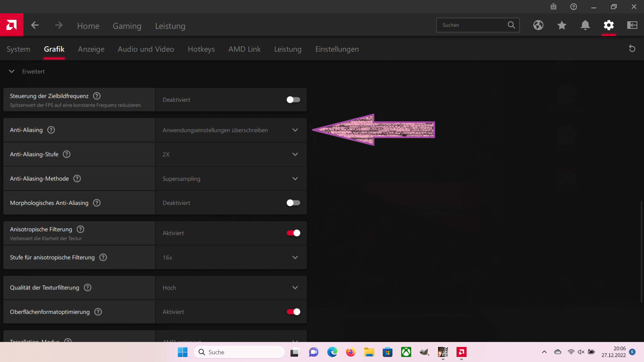The image size is (644, 362).
Task: Turn on Morphologisches Anti-Aliasing
Action: pos(293,203)
